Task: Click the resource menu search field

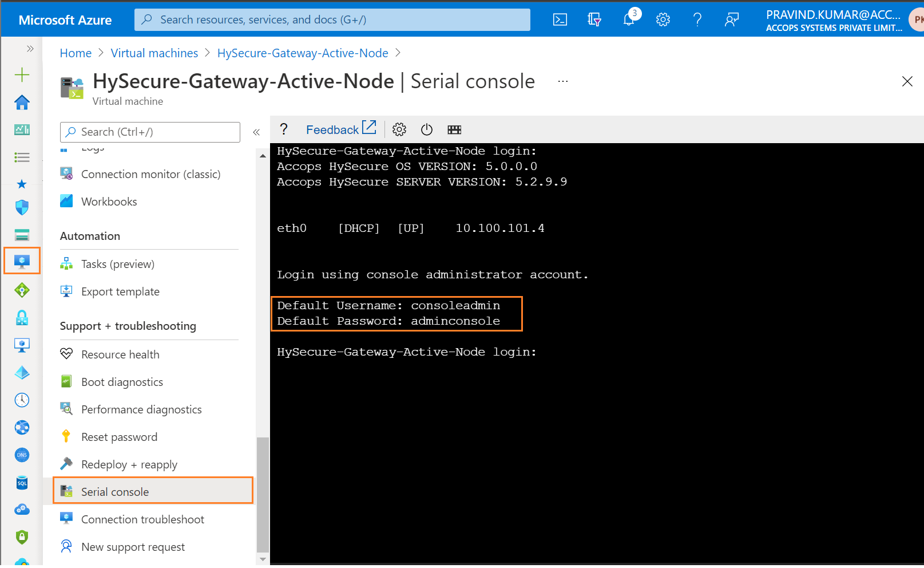Action: (150, 132)
